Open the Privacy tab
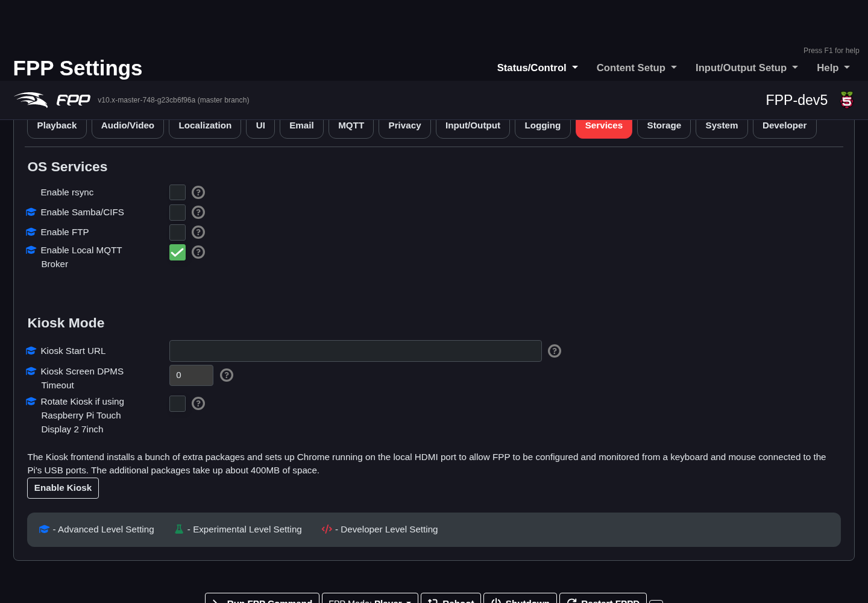 tap(404, 128)
